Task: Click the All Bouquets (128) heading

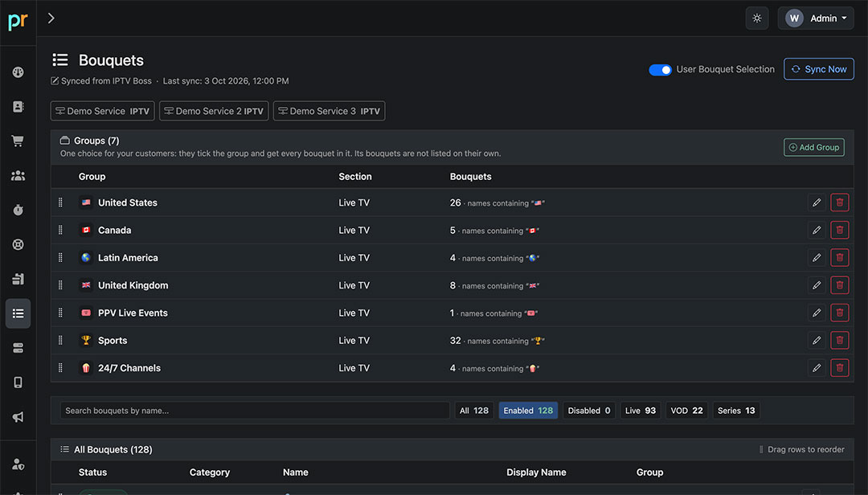Action: 113,449
